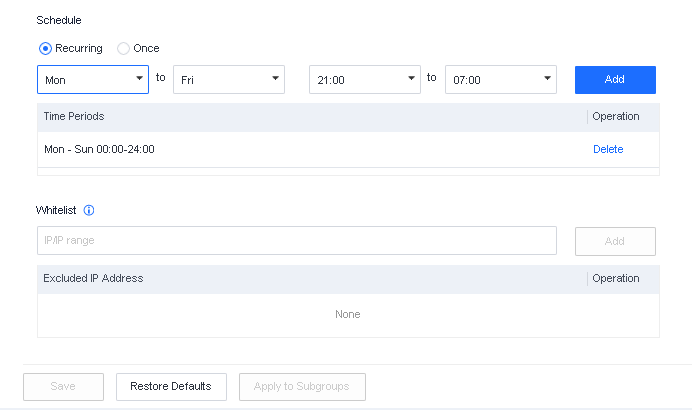
Task: Focus the IP/IP range input field
Action: tap(297, 241)
